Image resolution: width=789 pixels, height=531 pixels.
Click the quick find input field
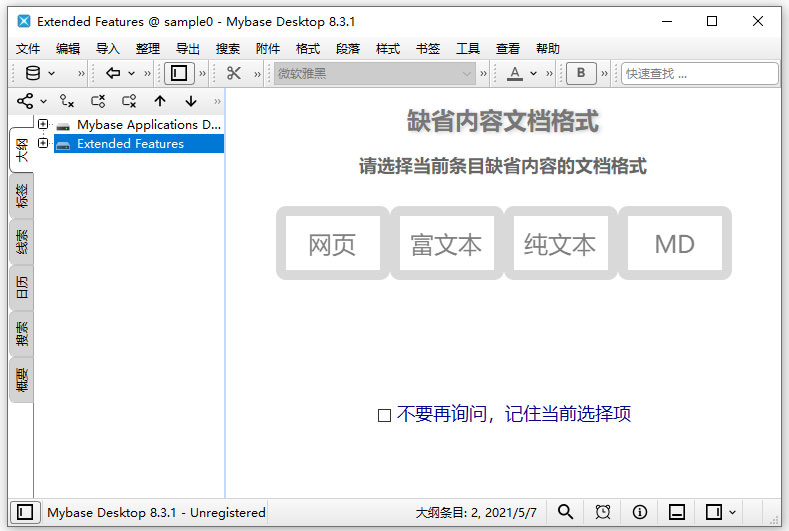tap(699, 73)
